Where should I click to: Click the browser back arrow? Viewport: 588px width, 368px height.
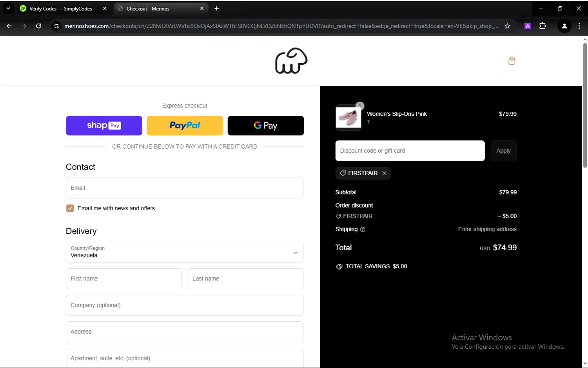click(x=9, y=26)
